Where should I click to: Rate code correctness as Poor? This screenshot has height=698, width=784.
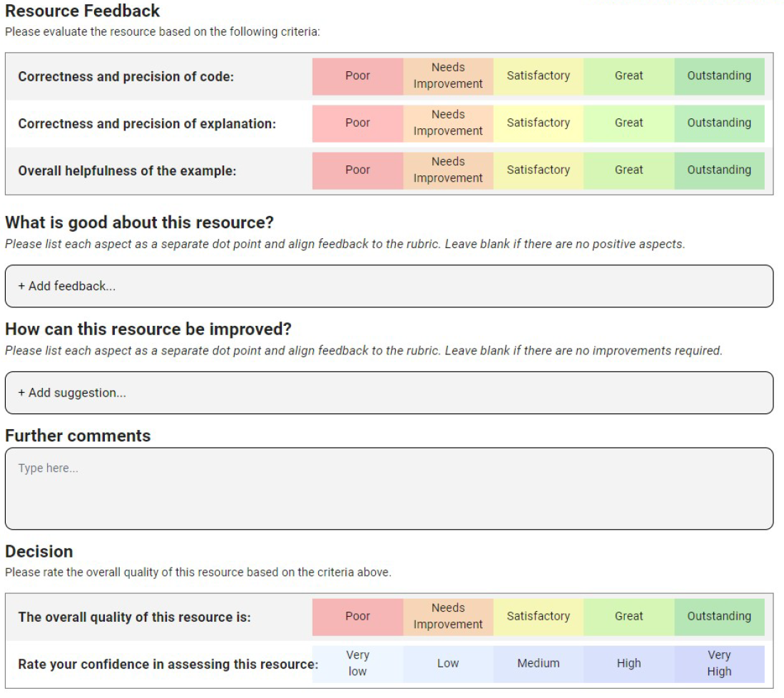(357, 76)
